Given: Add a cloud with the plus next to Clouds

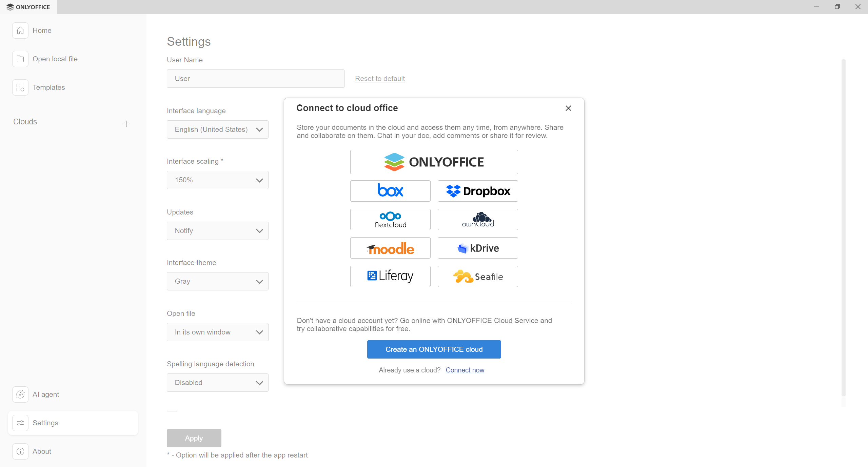Looking at the screenshot, I should pyautogui.click(x=126, y=124).
